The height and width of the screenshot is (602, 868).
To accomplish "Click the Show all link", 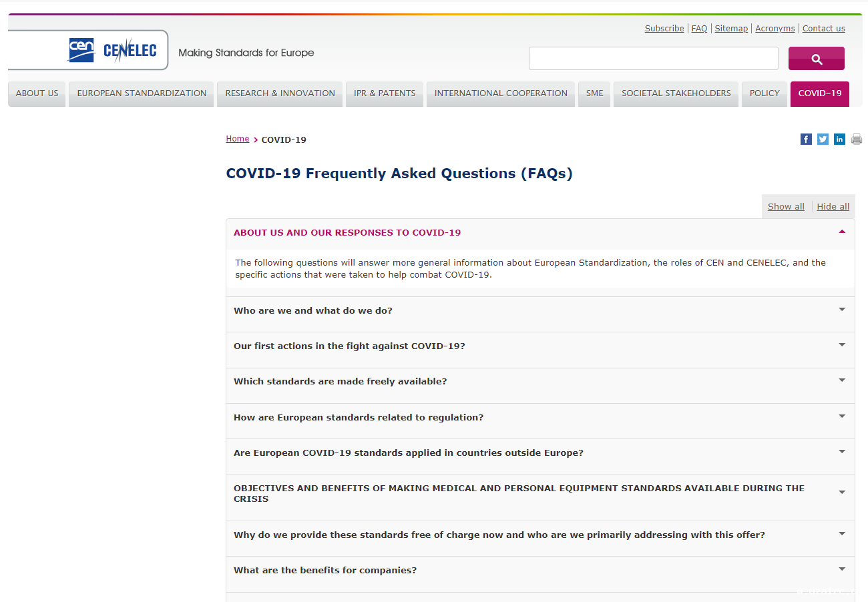I will 785,206.
